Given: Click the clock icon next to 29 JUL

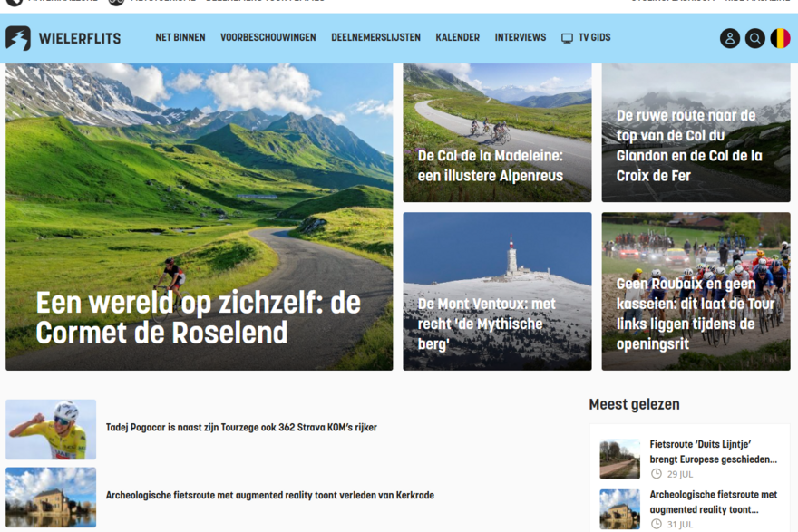Looking at the screenshot, I should click(657, 474).
